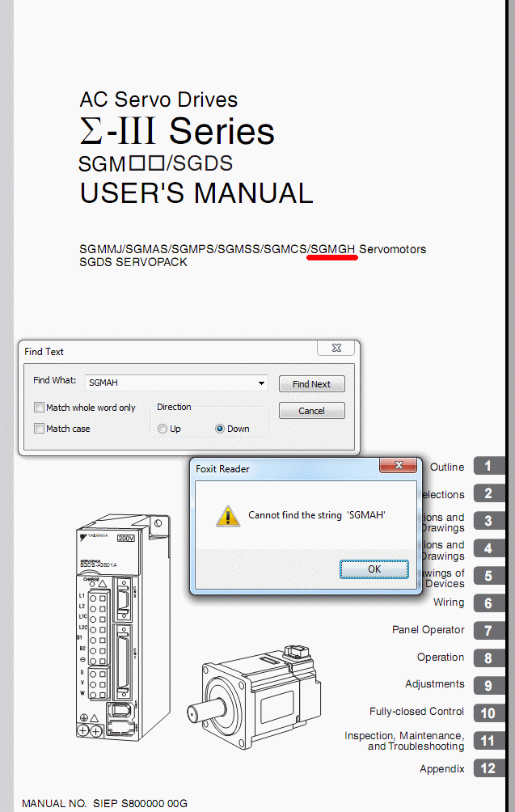
Task: Click the Find Next button
Action: (311, 383)
